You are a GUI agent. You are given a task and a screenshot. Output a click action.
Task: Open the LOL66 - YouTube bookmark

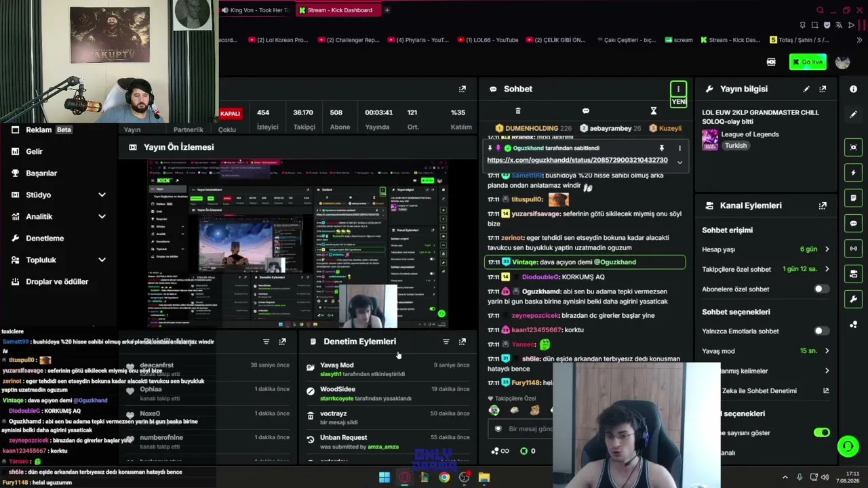pos(488,40)
